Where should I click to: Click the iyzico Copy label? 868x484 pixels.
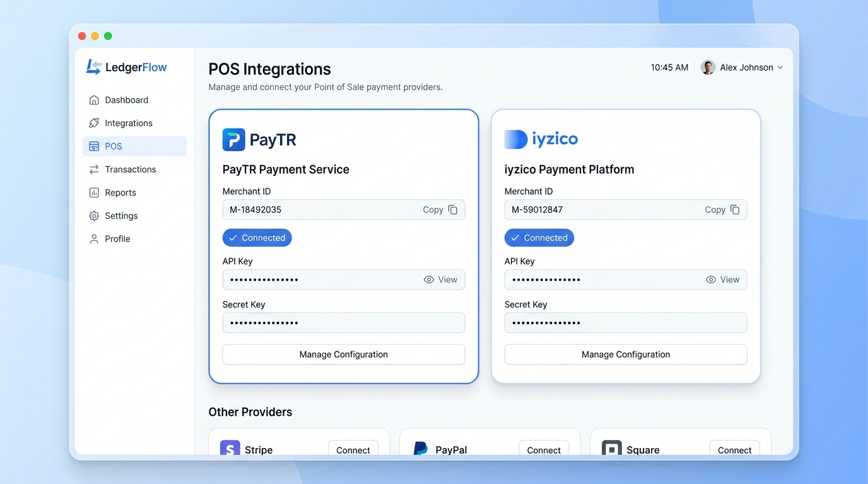pyautogui.click(x=715, y=210)
